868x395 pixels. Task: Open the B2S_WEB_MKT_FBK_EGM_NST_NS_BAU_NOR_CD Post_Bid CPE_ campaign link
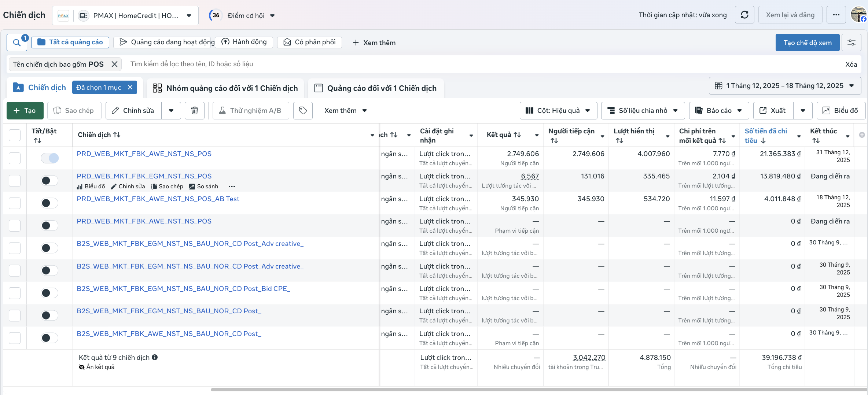tap(183, 289)
